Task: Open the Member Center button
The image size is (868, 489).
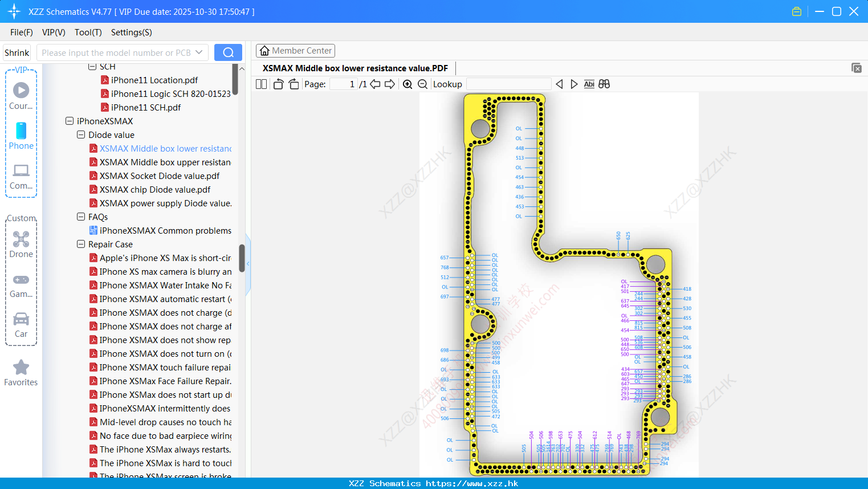Action: 295,51
